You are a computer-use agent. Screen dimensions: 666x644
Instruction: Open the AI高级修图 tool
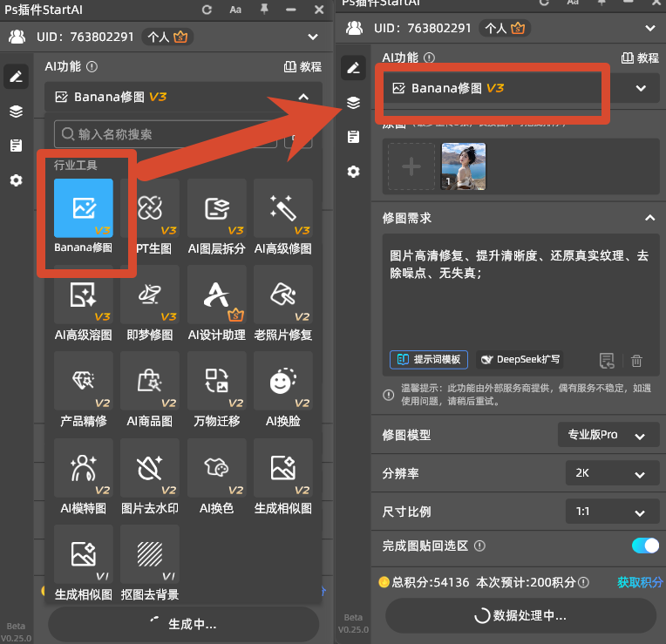tap(283, 208)
